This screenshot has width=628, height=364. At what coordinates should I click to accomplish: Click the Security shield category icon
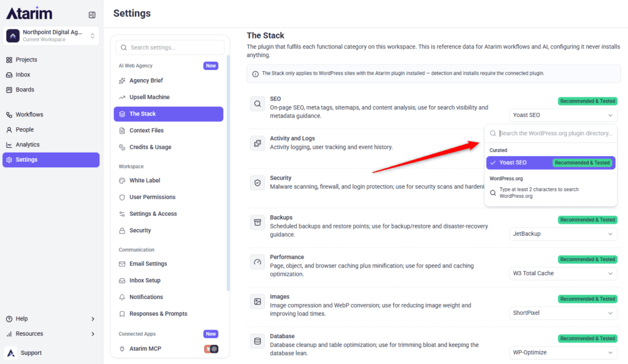258,183
